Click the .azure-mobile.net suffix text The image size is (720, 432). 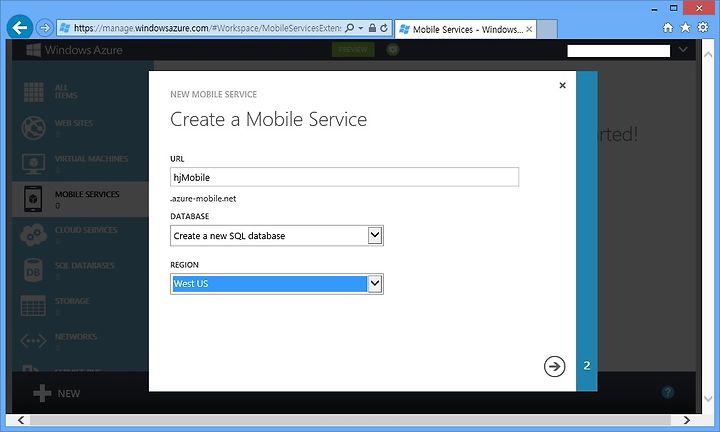(203, 199)
